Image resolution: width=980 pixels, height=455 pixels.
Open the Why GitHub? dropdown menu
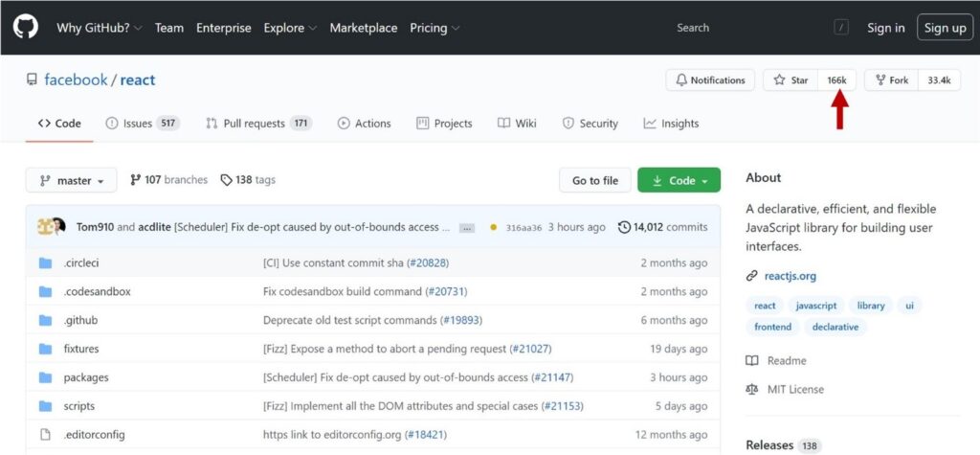(100, 28)
